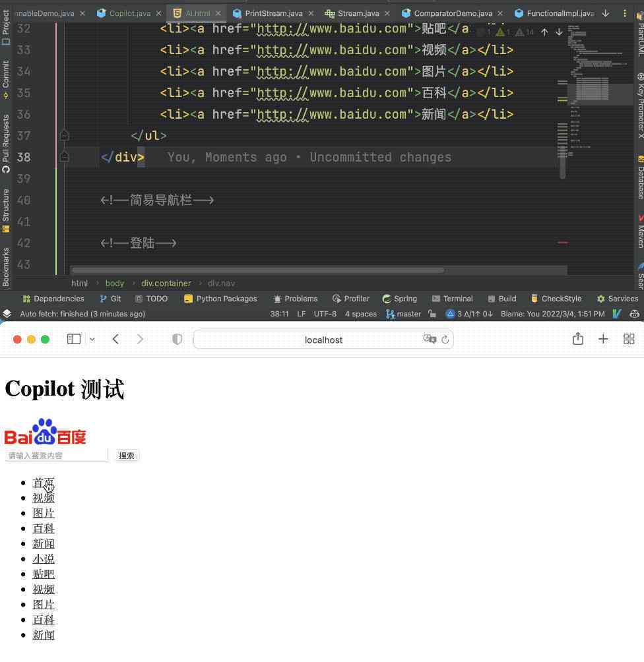Select html in the breadcrumb bar

tap(79, 284)
